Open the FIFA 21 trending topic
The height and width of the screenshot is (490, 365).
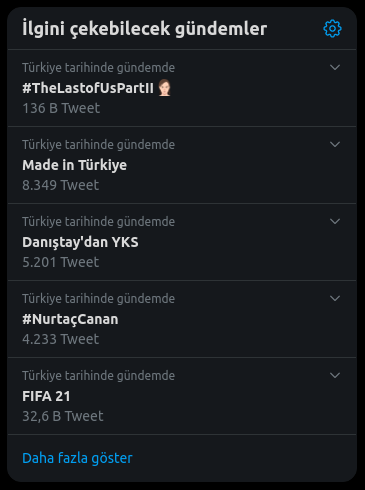point(46,396)
